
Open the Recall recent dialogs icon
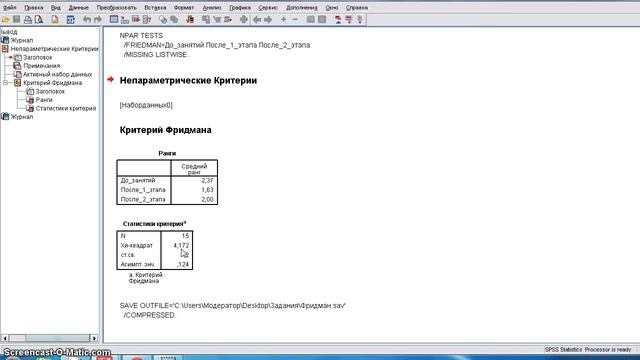(x=71, y=19)
